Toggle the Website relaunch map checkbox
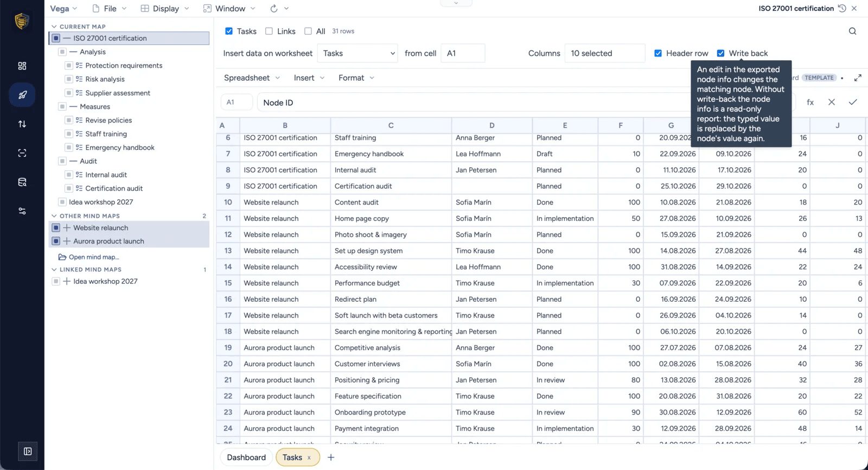The width and height of the screenshot is (868, 470). click(56, 228)
